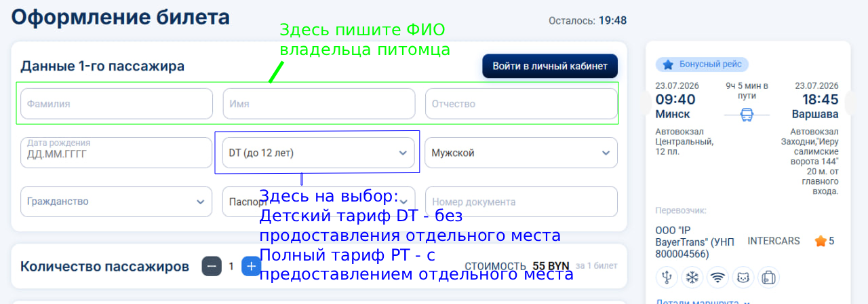The image size is (868, 304).
Task: Click the bus icon between departure and arrival
Action: [x=747, y=115]
